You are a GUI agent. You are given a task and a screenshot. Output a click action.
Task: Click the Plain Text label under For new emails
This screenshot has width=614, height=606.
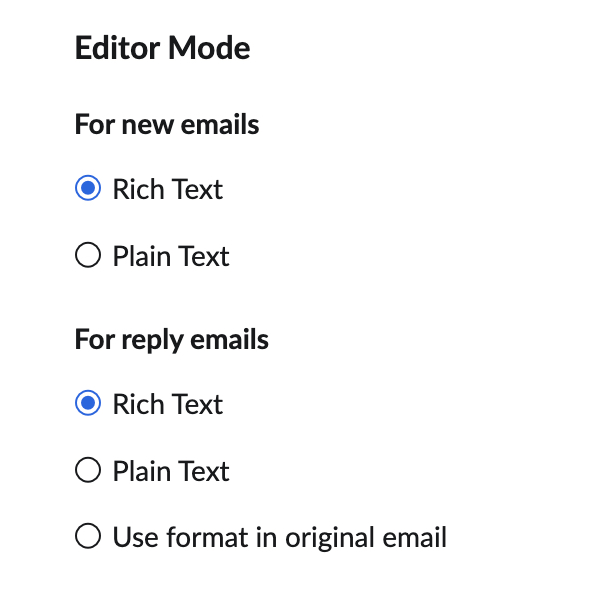171,256
